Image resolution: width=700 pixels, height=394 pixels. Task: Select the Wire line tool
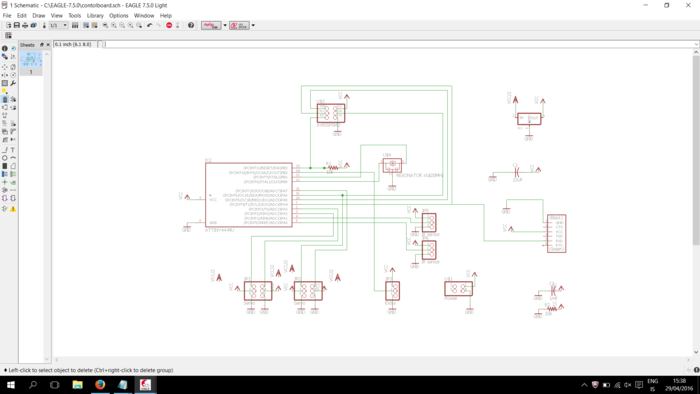point(4,150)
